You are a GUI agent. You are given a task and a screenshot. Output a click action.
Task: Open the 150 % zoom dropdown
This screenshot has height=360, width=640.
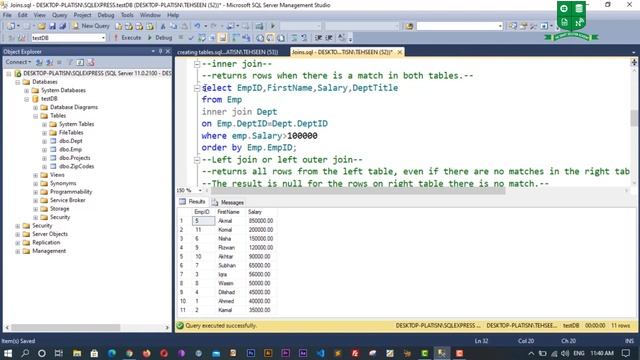point(200,190)
